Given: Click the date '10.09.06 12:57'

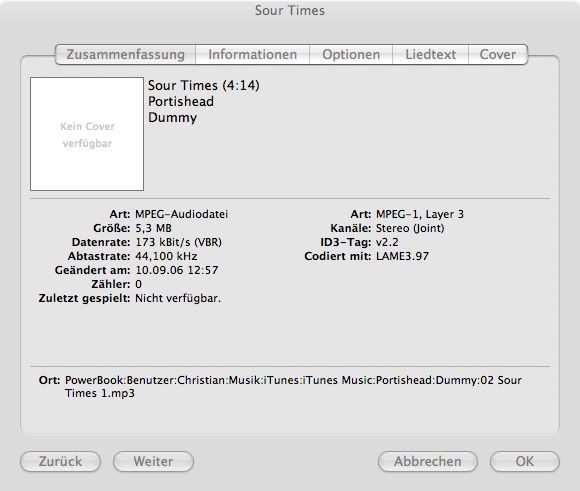Looking at the screenshot, I should point(177,270).
